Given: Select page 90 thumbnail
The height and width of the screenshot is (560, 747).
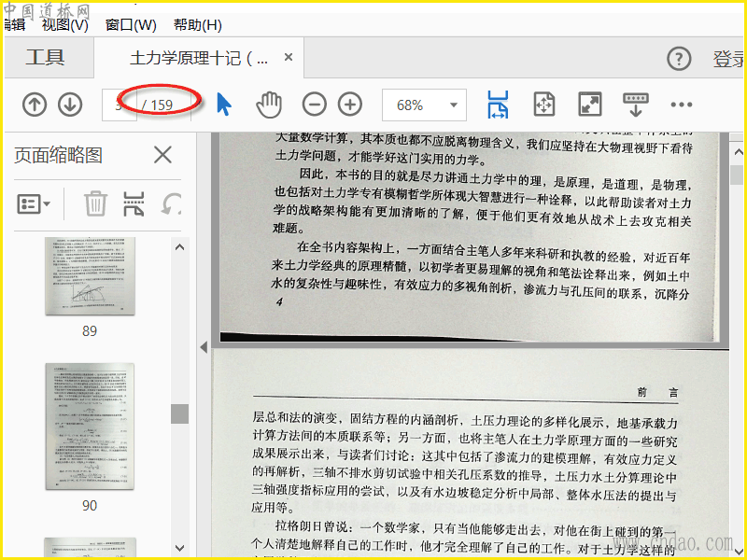Looking at the screenshot, I should [x=90, y=427].
